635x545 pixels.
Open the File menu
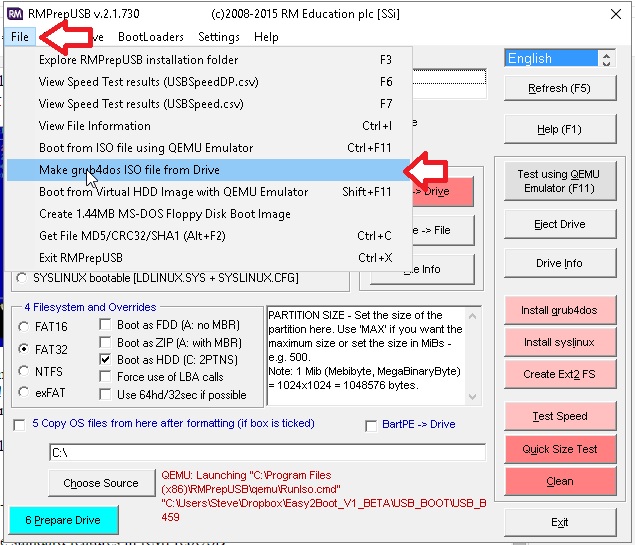[20, 37]
